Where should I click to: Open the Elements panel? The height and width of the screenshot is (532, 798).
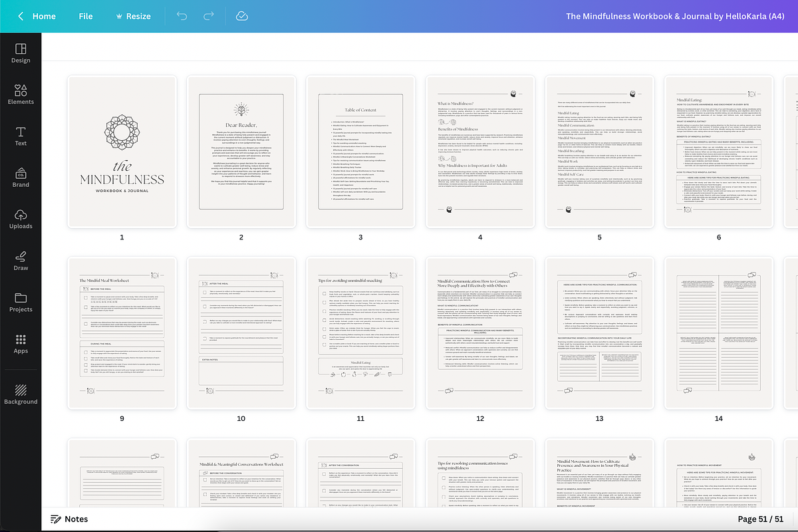point(21,94)
